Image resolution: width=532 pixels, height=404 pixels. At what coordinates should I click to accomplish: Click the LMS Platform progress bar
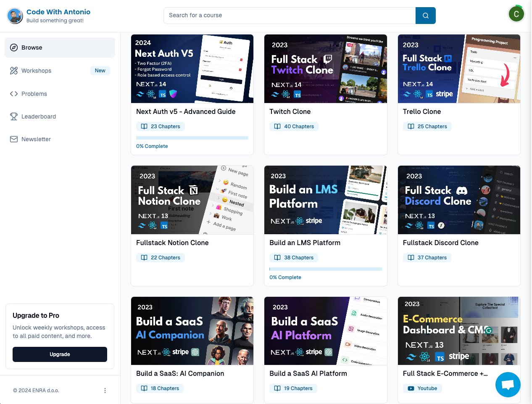[x=325, y=269]
